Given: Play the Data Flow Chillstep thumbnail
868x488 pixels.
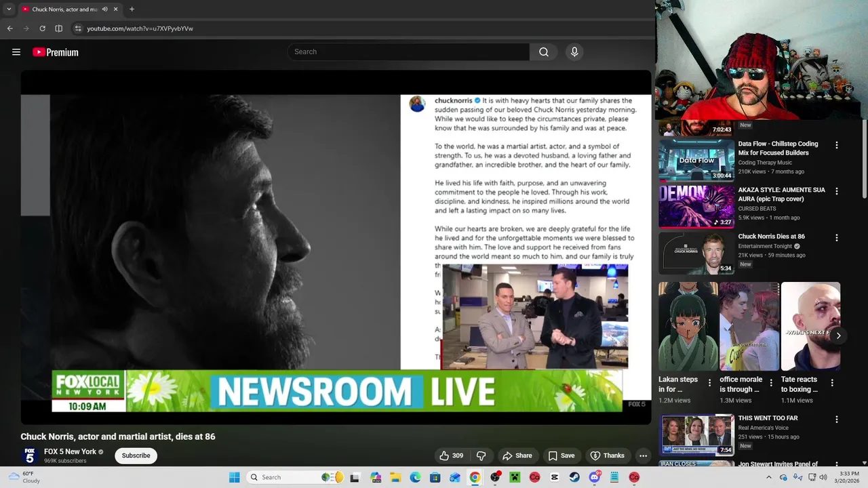Looking at the screenshot, I should [x=696, y=160].
